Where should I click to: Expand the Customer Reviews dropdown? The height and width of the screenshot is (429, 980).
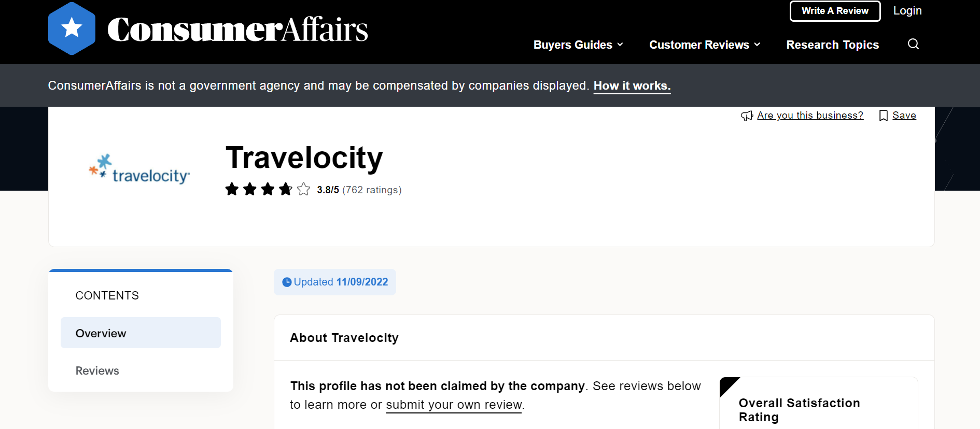705,45
